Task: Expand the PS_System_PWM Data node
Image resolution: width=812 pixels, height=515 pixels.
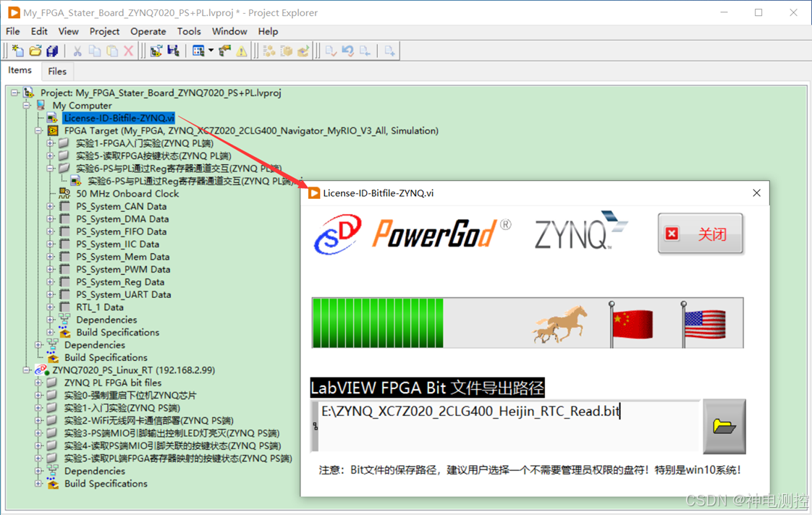Action: (50, 269)
